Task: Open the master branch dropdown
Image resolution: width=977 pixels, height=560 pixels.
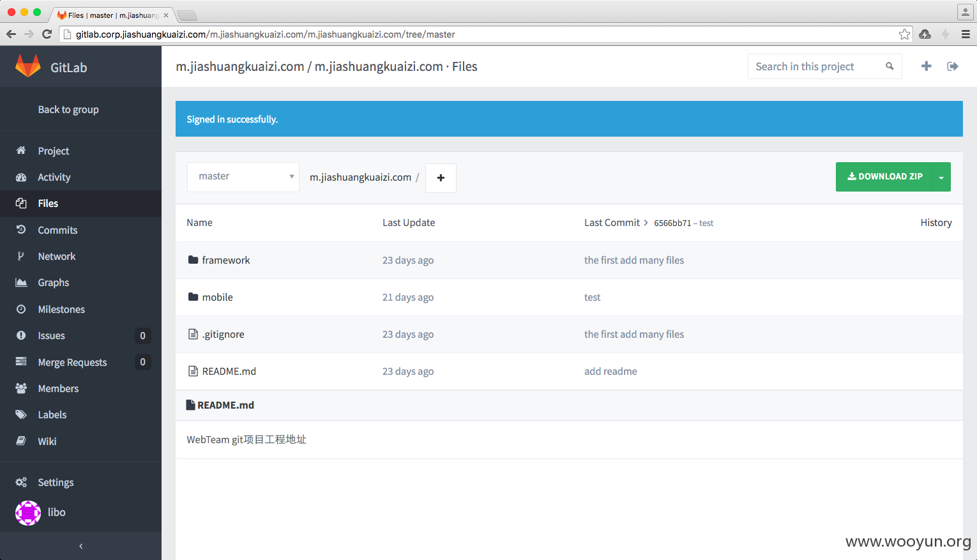Action: pos(243,177)
